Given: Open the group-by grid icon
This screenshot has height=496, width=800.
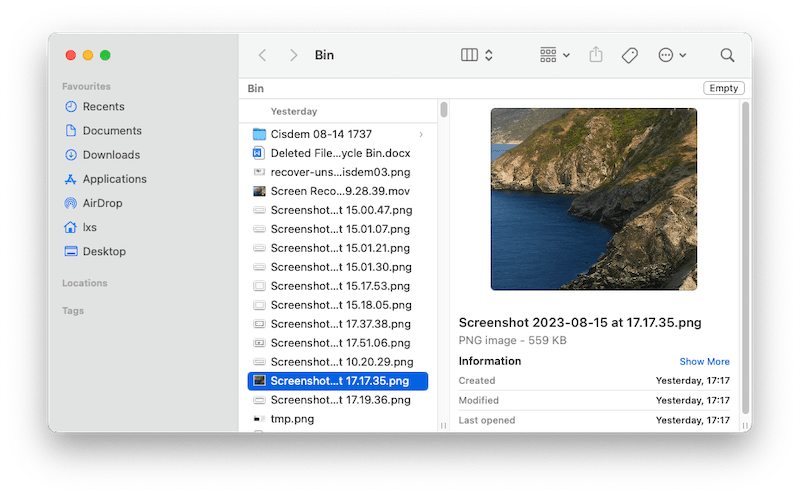Looking at the screenshot, I should pyautogui.click(x=548, y=55).
